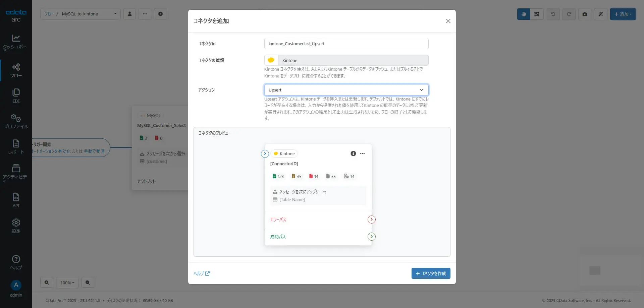Open the 追加 dropdown button

pos(623,14)
